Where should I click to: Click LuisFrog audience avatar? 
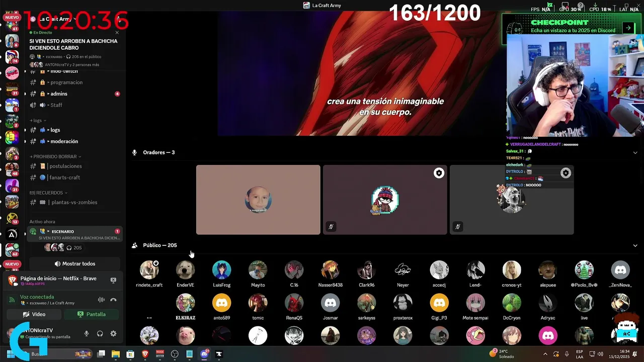click(222, 270)
